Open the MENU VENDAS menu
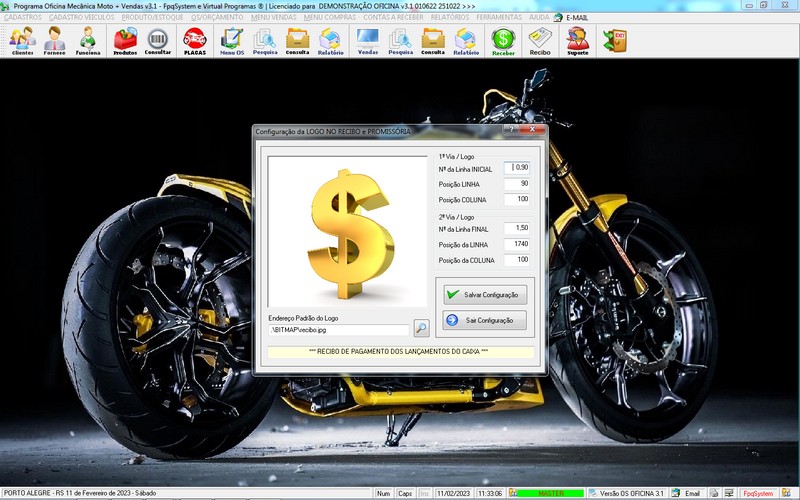Viewport: 800px width, 500px height. click(273, 17)
